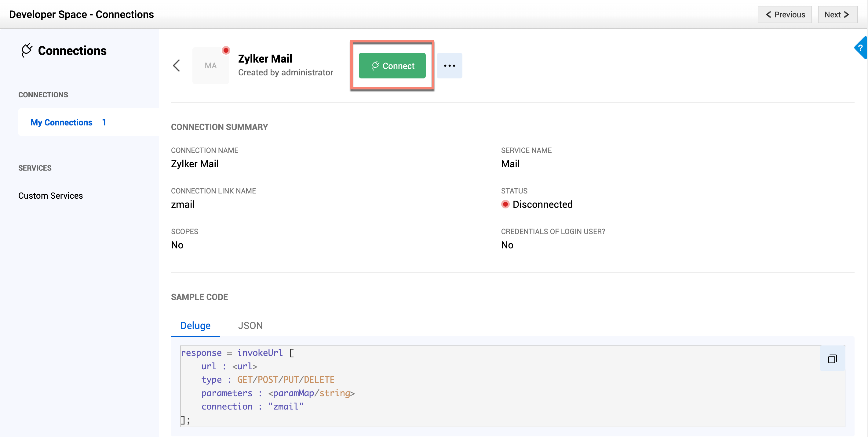Copy sample code with the copy icon
The image size is (868, 437).
tap(832, 359)
